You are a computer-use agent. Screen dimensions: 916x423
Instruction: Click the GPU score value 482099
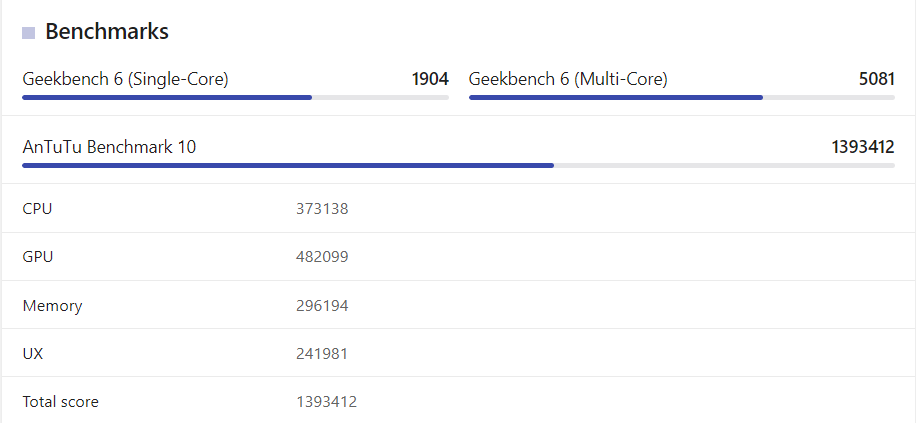pos(322,257)
